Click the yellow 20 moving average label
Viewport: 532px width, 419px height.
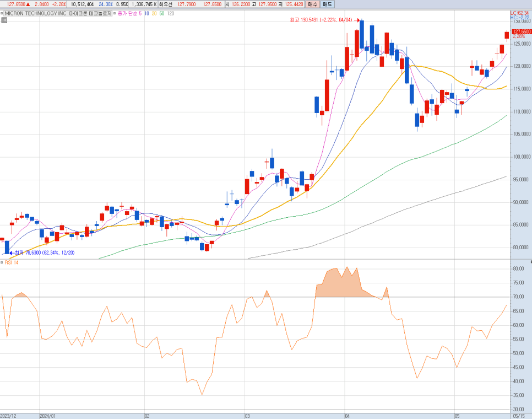click(154, 14)
